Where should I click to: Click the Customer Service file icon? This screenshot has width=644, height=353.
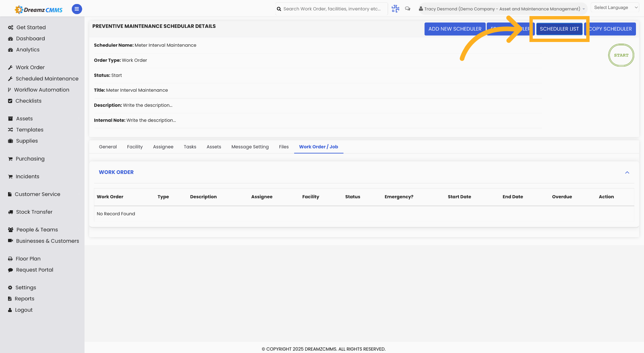(x=10, y=194)
